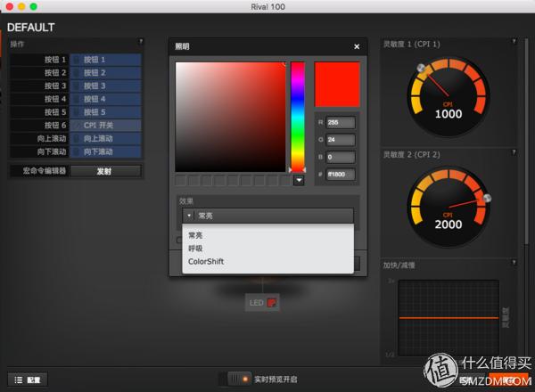Open the 配置 list button
The image size is (535, 392).
28,380
